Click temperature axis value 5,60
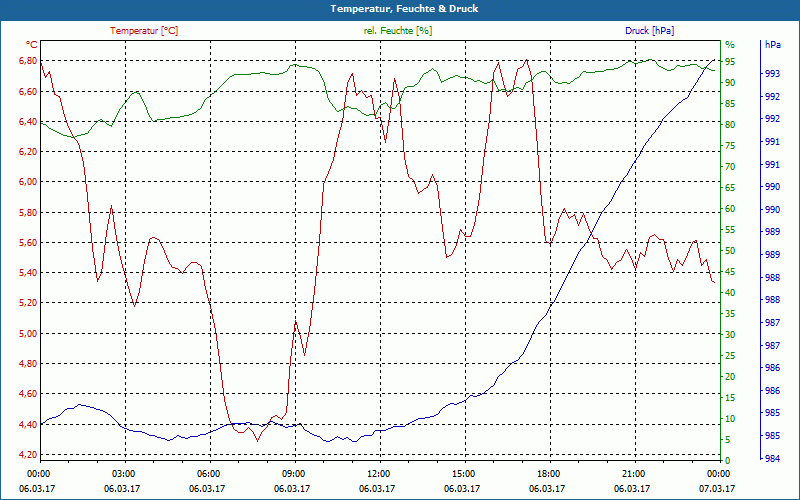This screenshot has width=800, height=500. coord(28,242)
